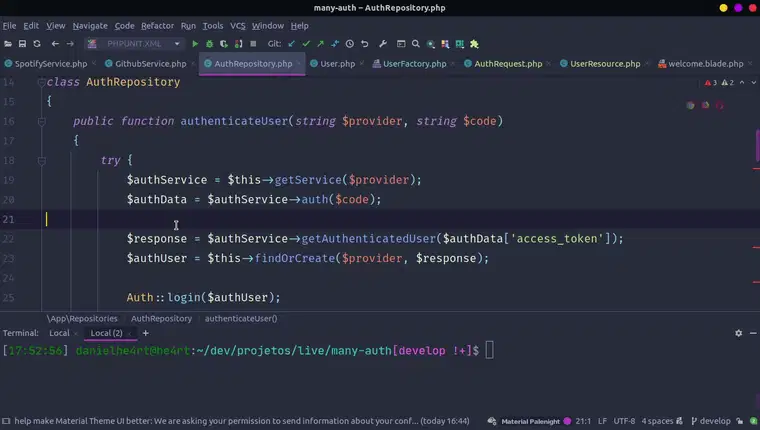Open the Refactor menu
Viewport: 760px width, 430px height.
click(157, 26)
